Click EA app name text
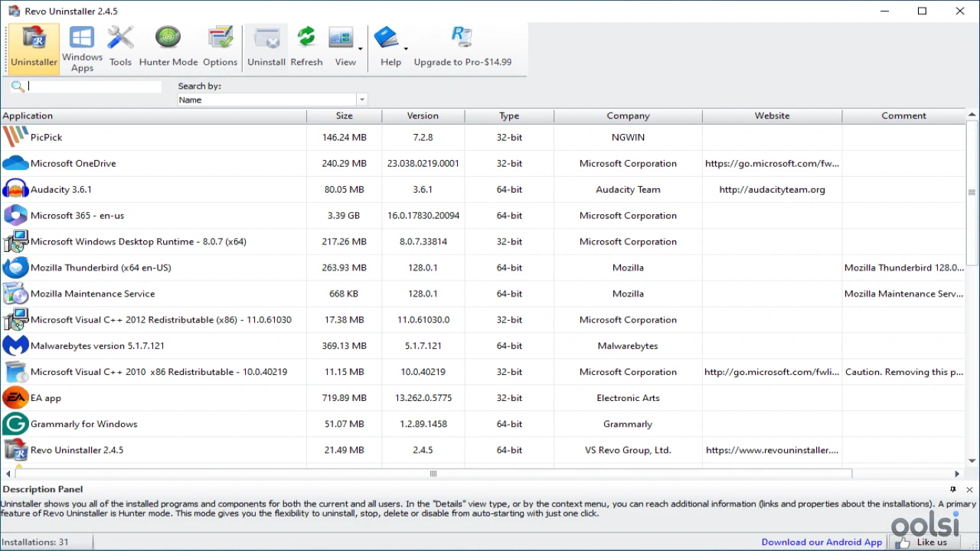980x551 pixels. (46, 398)
